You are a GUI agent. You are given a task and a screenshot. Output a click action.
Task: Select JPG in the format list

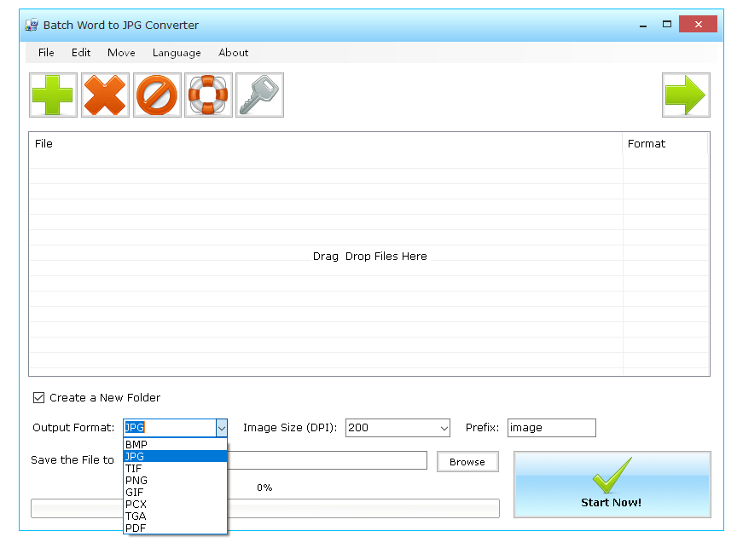(176, 456)
